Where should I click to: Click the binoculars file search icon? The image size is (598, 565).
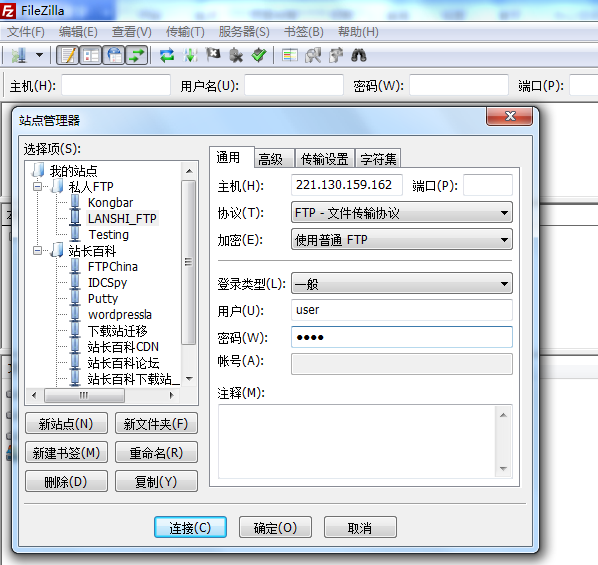click(359, 56)
